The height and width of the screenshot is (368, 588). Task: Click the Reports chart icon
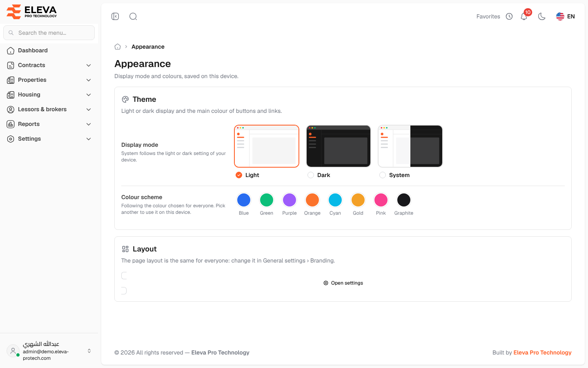point(11,124)
